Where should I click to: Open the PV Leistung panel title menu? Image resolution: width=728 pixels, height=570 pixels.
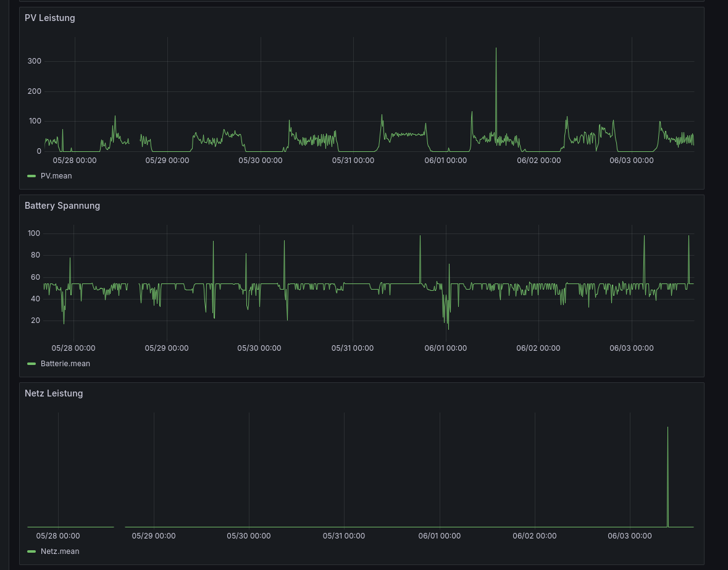[x=49, y=18]
